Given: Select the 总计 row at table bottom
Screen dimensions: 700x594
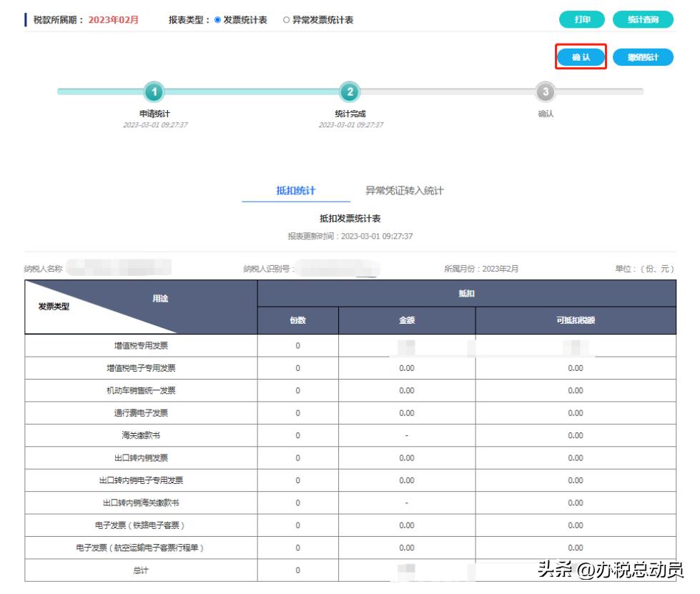Looking at the screenshot, I should coord(139,571).
